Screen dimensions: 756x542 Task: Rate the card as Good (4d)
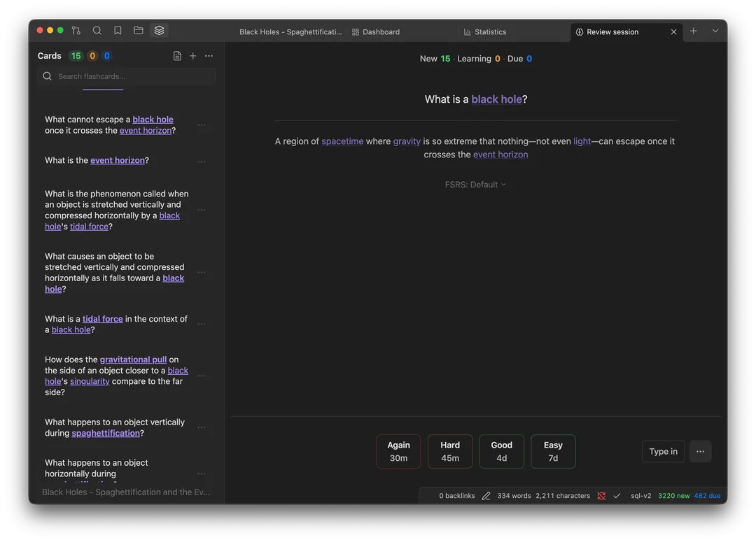[x=501, y=451]
